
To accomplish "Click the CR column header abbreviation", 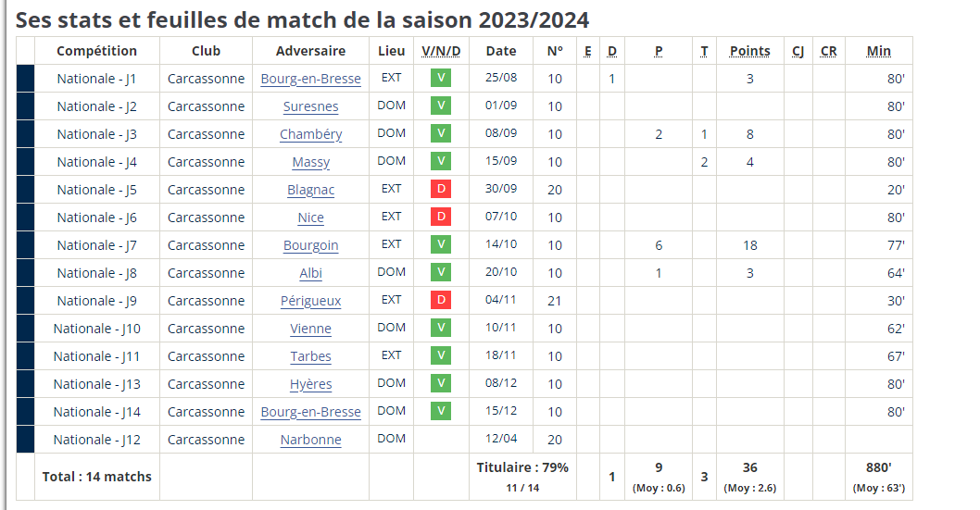I will [x=829, y=51].
